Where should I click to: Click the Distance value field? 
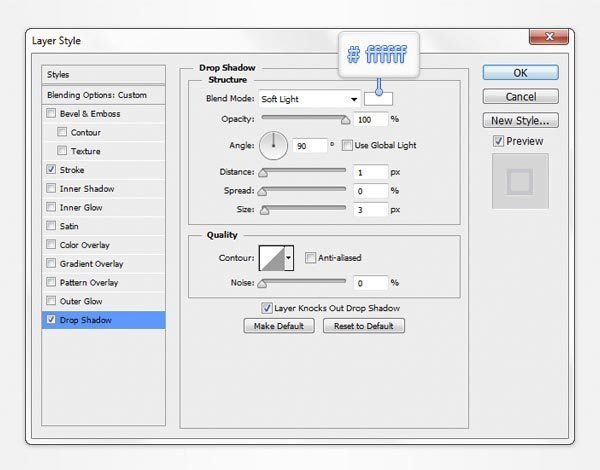click(370, 173)
